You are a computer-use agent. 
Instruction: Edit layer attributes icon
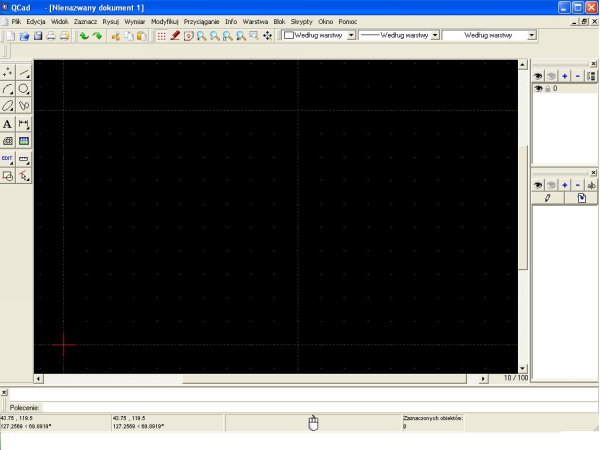(x=591, y=76)
